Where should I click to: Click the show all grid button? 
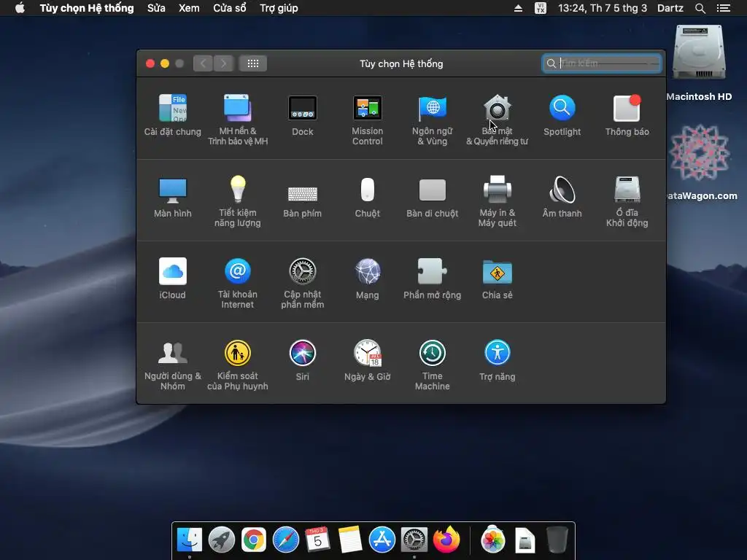(x=253, y=63)
